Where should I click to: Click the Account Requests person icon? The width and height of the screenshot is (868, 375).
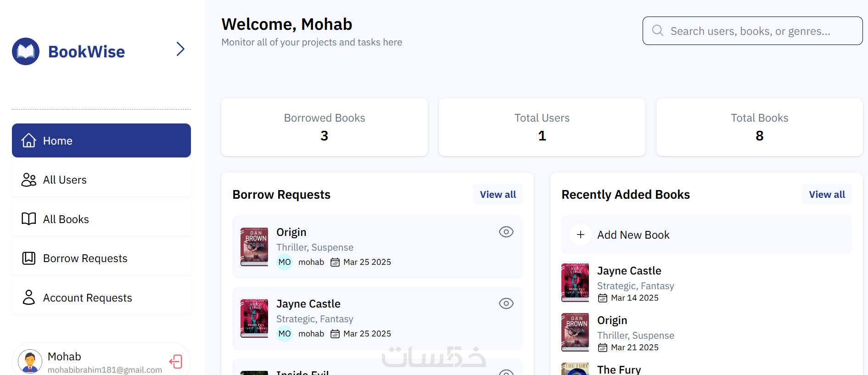(28, 297)
